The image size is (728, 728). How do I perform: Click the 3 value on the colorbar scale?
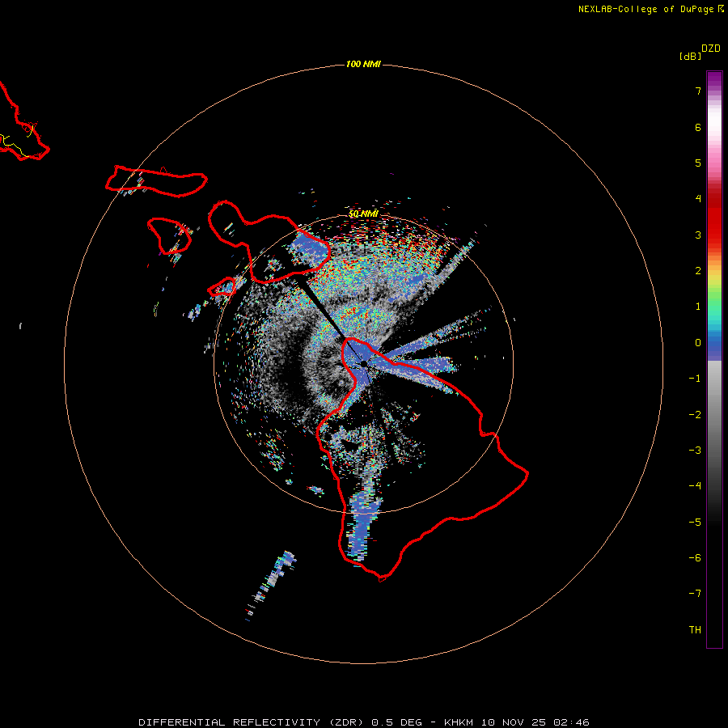(x=698, y=235)
